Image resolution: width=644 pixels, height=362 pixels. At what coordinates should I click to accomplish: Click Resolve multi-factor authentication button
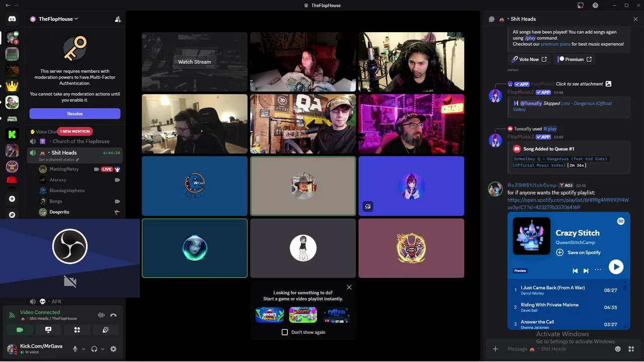click(75, 114)
